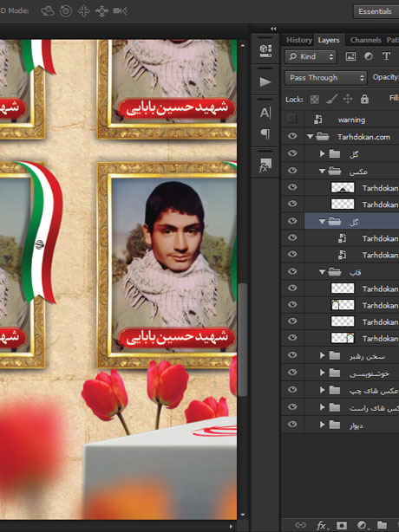The image size is (399, 532).
Task: Collapse the Tarhdokan.com group
Action: 310,136
